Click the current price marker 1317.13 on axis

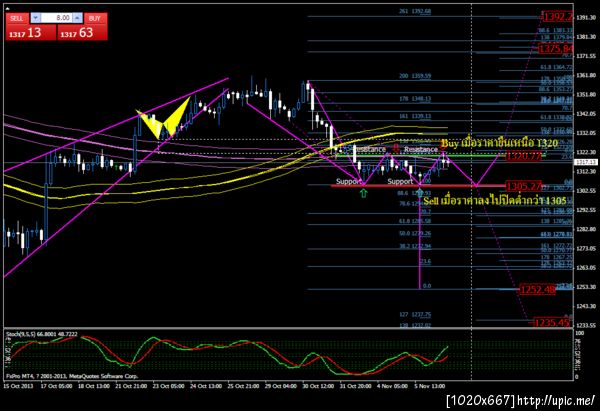pos(585,162)
